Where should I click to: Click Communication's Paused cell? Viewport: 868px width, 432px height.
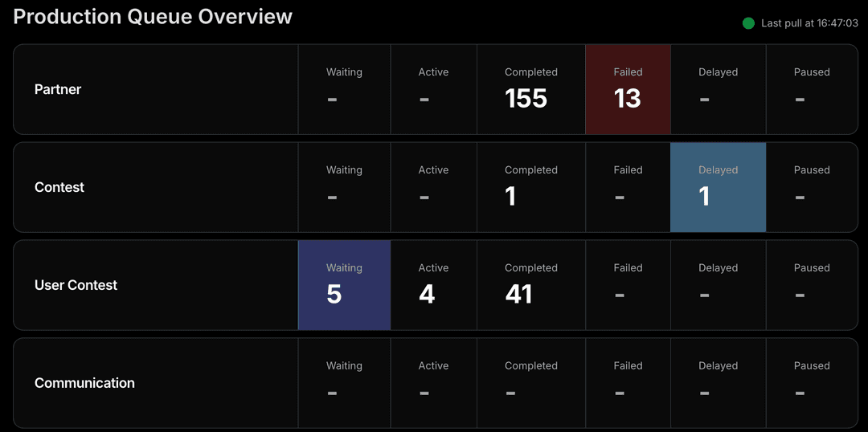(x=811, y=383)
